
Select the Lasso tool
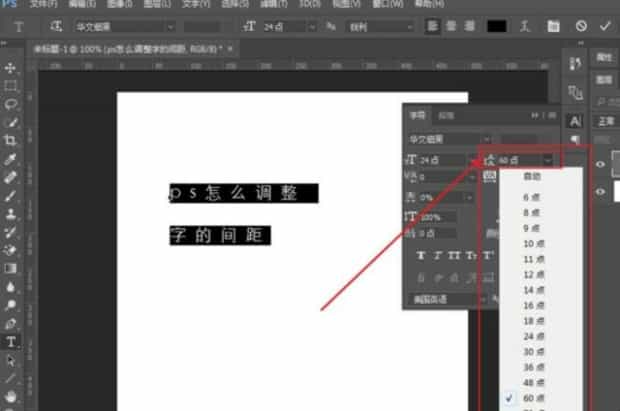click(x=11, y=104)
